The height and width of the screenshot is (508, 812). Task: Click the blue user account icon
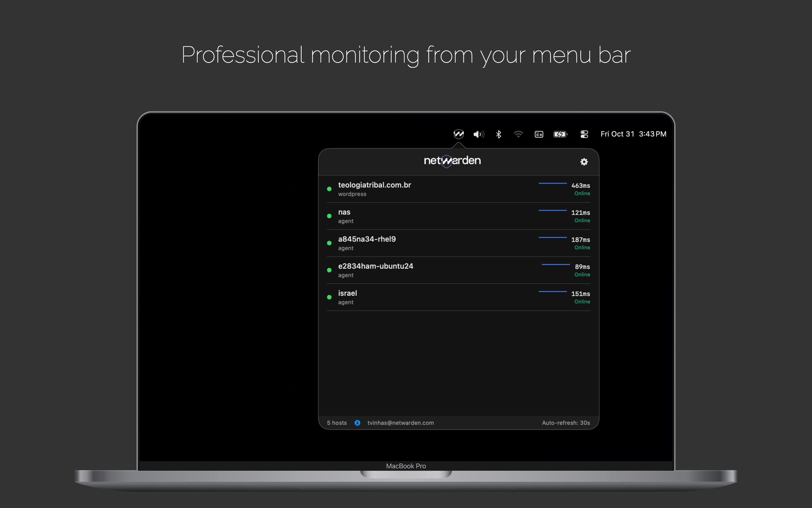tap(357, 423)
